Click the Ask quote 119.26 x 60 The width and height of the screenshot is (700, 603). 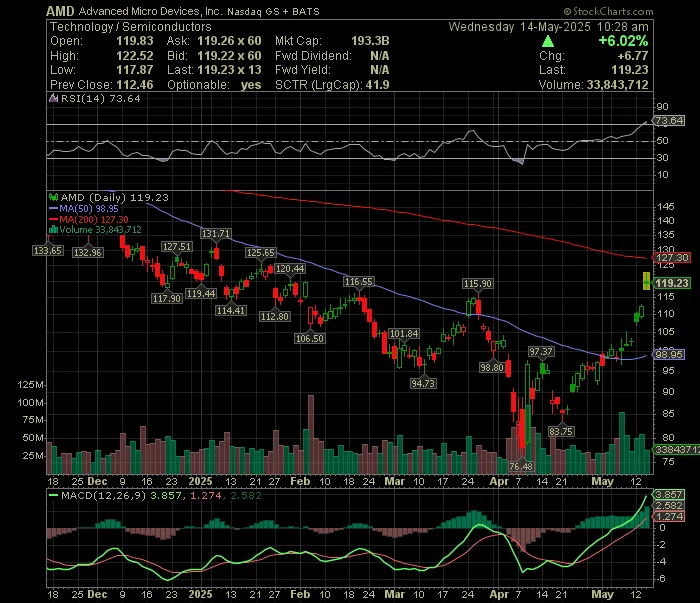pos(229,41)
